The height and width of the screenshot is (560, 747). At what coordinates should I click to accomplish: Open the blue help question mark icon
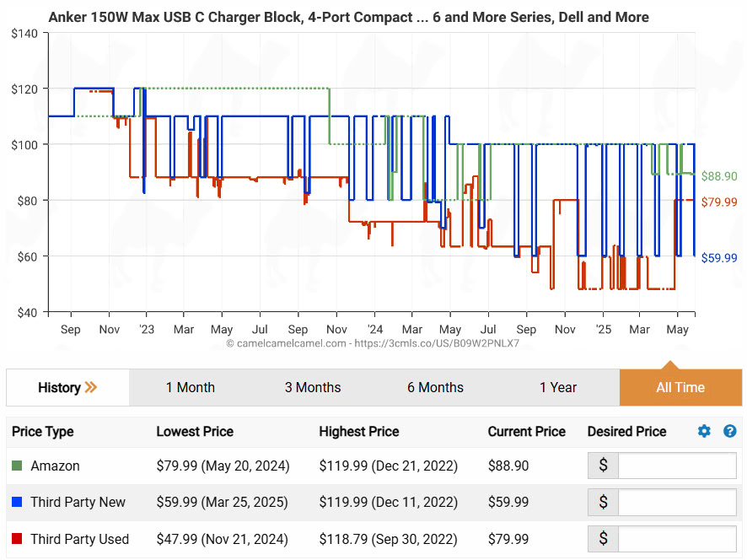[x=730, y=432]
